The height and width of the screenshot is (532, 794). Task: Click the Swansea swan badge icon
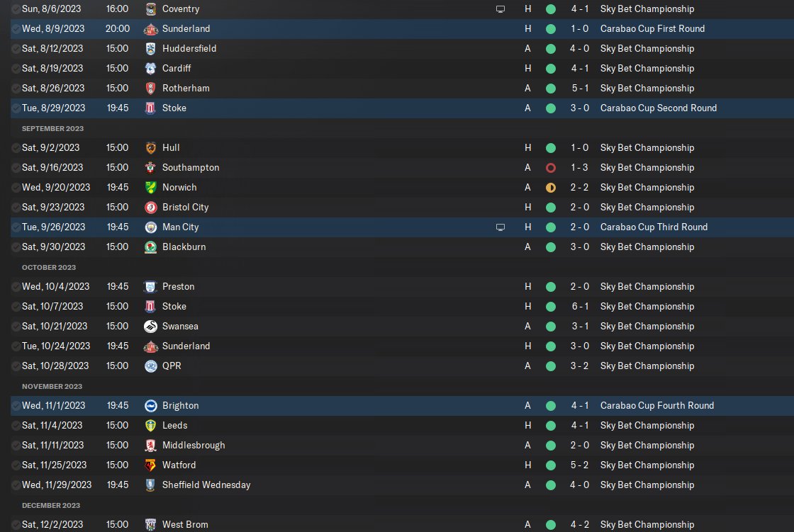(150, 327)
